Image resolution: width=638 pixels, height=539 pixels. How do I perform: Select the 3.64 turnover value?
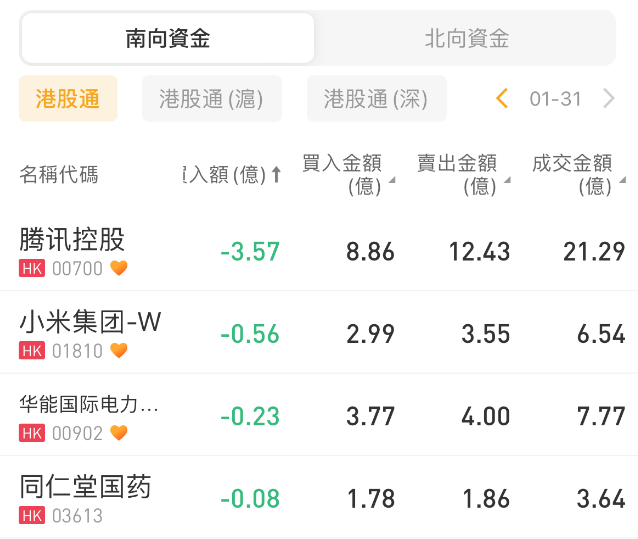tap(601, 499)
